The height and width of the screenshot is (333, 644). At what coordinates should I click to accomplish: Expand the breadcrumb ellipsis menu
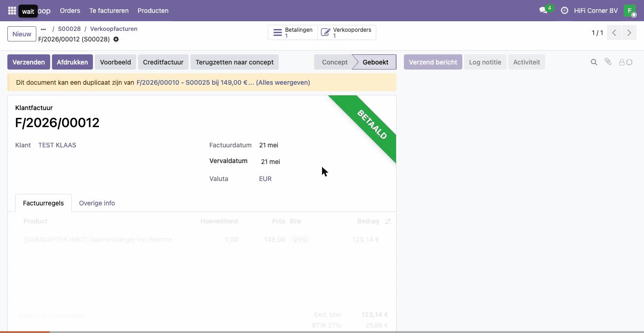[x=43, y=29]
